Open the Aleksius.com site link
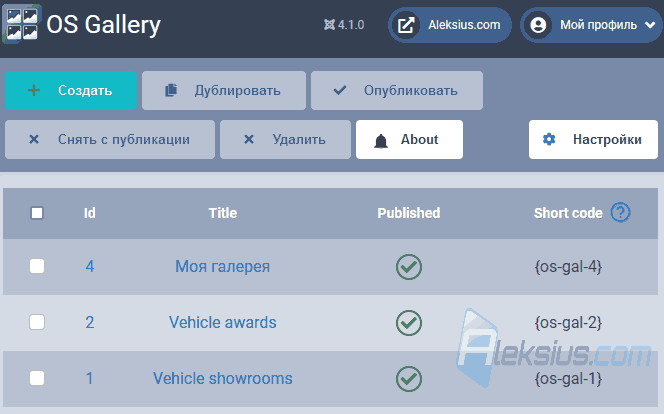The image size is (664, 414). pos(450,25)
